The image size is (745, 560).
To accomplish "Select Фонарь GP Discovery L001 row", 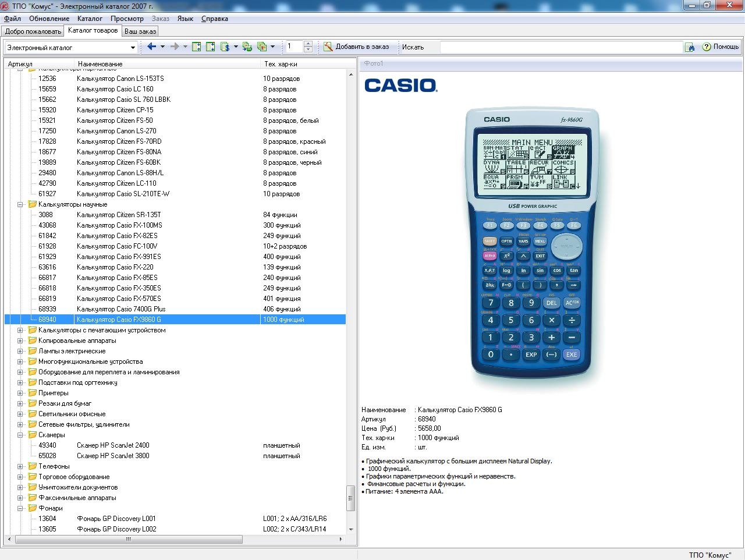I will coord(175,519).
